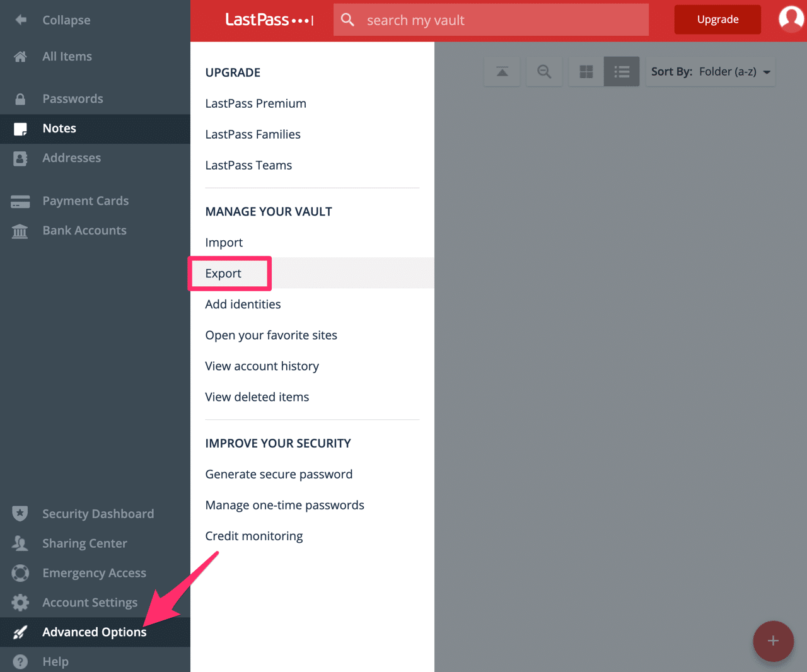
Task: Open Payment Cards in sidebar
Action: [86, 201]
